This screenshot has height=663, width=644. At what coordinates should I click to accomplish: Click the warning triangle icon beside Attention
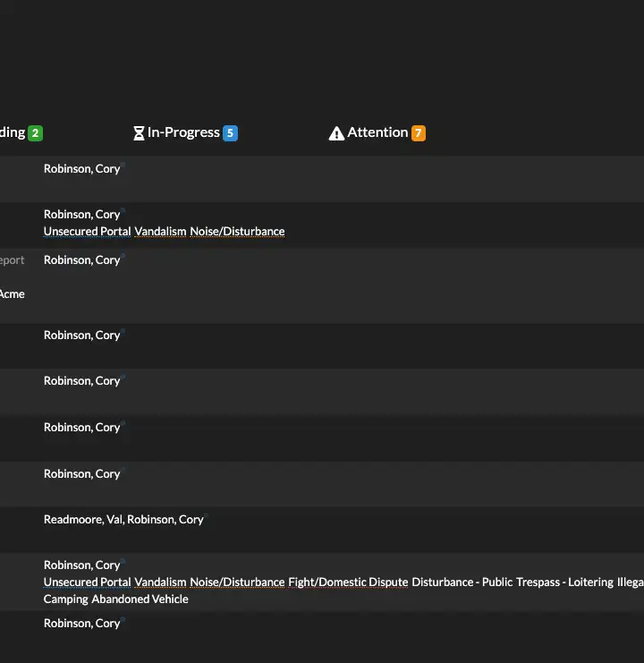(x=336, y=133)
